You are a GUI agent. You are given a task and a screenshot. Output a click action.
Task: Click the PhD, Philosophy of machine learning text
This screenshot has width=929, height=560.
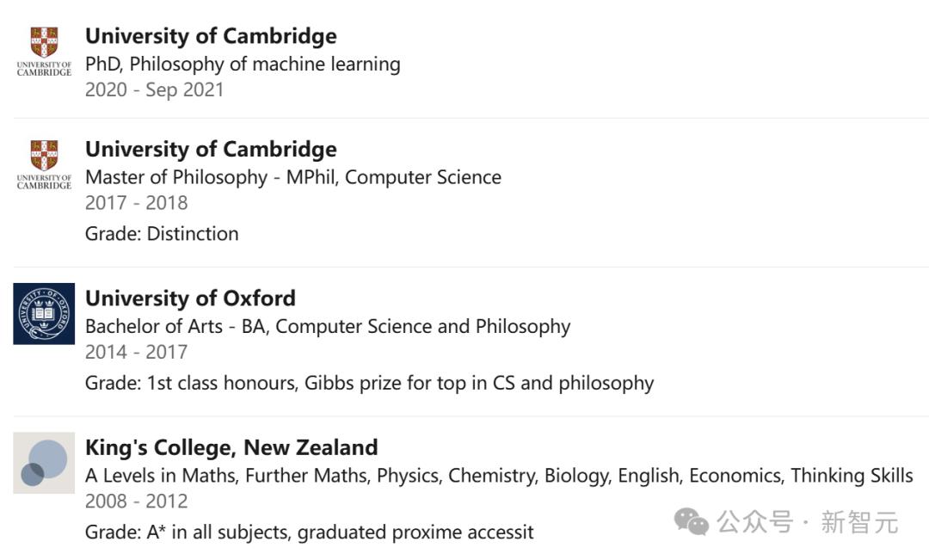(x=243, y=64)
